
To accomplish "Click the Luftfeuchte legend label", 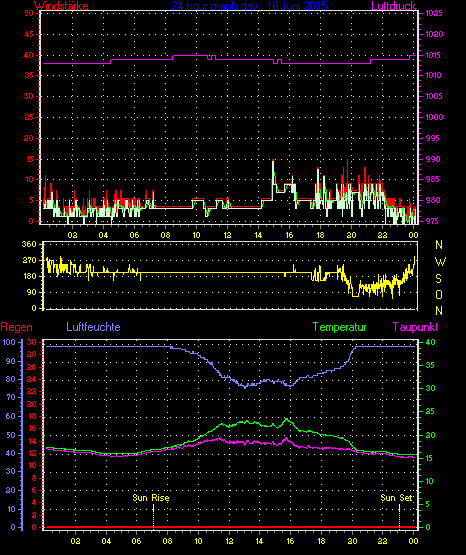I will coord(93,327).
